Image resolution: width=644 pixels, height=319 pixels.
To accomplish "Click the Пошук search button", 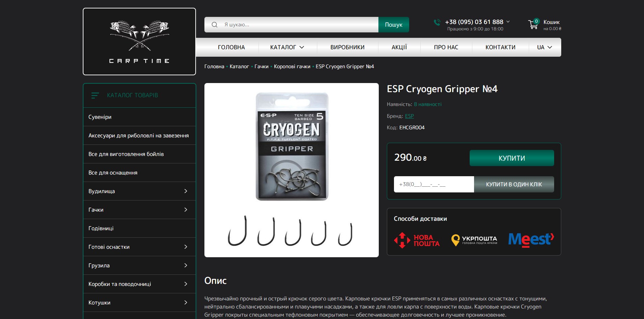I will coord(394,25).
